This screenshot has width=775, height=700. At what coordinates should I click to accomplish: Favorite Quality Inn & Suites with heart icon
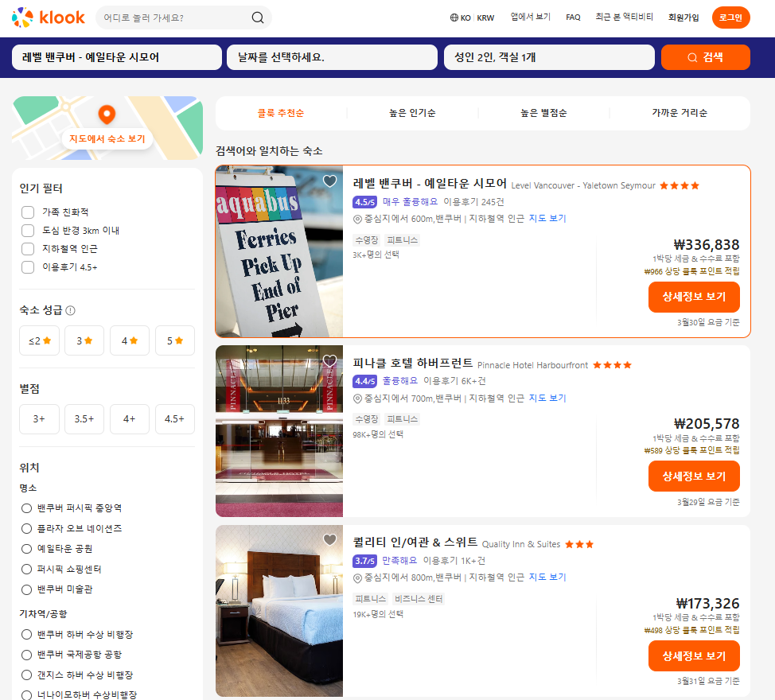tap(329, 539)
